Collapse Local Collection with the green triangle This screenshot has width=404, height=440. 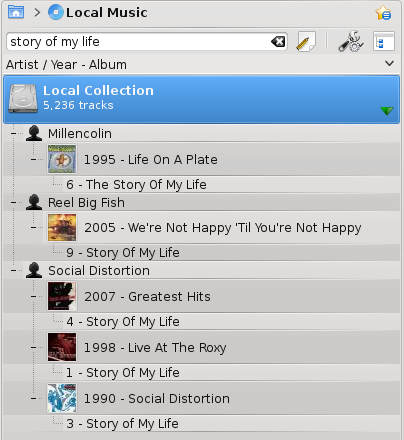[x=387, y=111]
